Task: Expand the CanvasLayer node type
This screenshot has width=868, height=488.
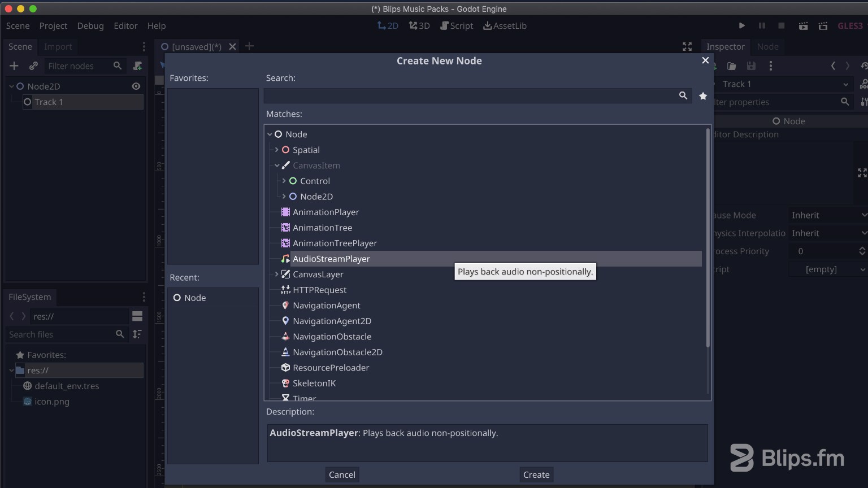Action: tap(277, 274)
